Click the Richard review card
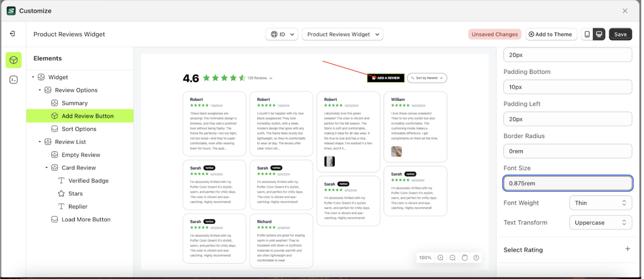 281,241
